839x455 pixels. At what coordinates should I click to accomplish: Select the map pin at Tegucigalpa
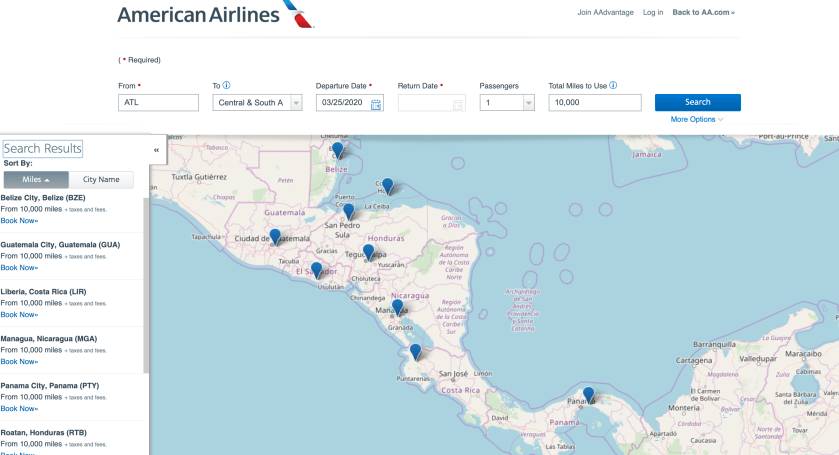click(x=369, y=252)
